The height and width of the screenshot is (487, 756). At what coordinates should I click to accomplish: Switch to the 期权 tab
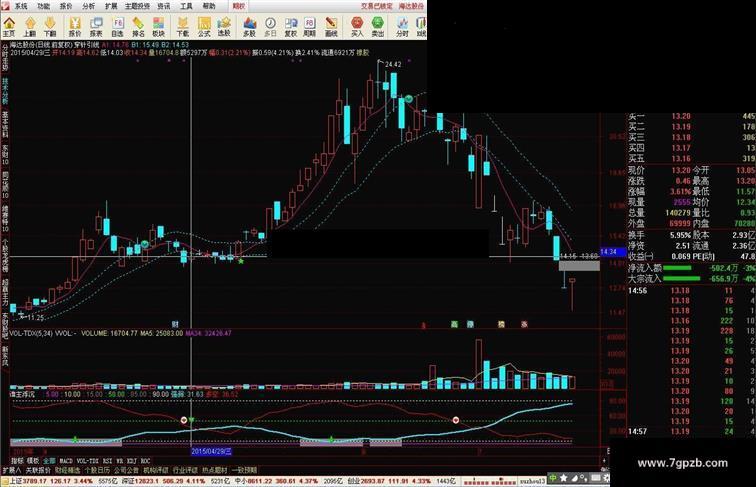pos(239,6)
